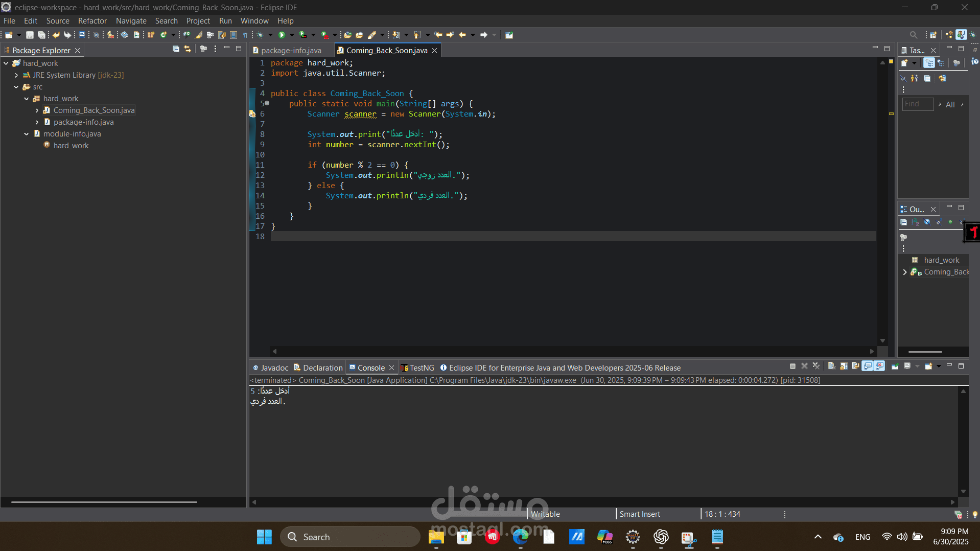This screenshot has width=980, height=551.
Task: Open Microsoft Edge from taskbar
Action: [520, 537]
